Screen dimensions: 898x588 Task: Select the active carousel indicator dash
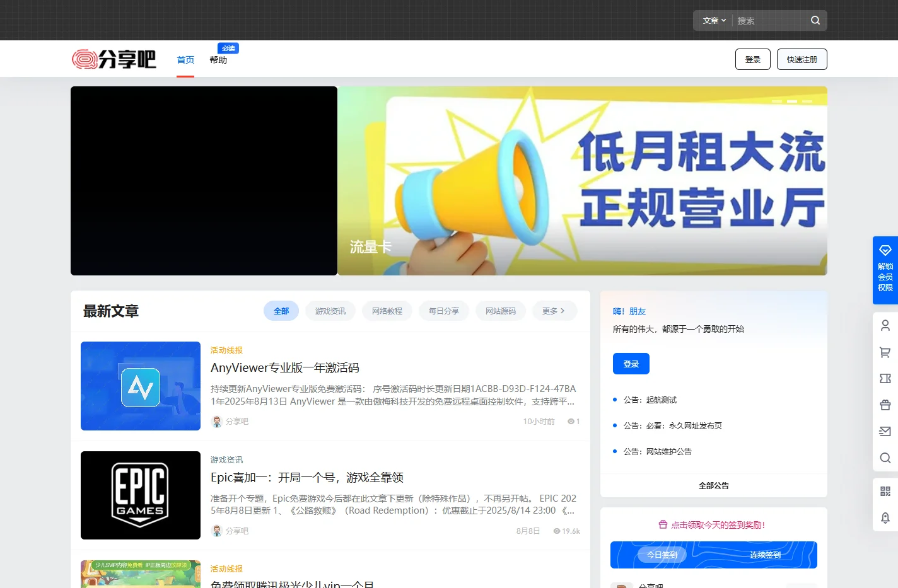pos(792,101)
